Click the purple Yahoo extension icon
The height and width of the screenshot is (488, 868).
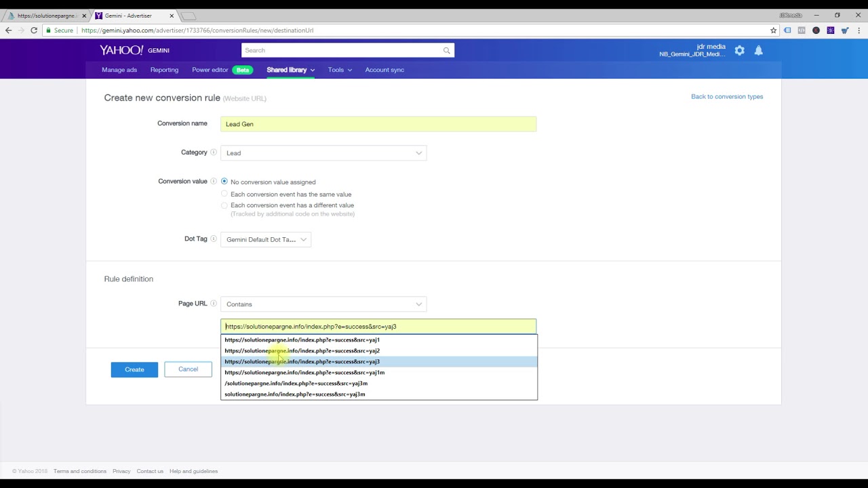pos(830,30)
